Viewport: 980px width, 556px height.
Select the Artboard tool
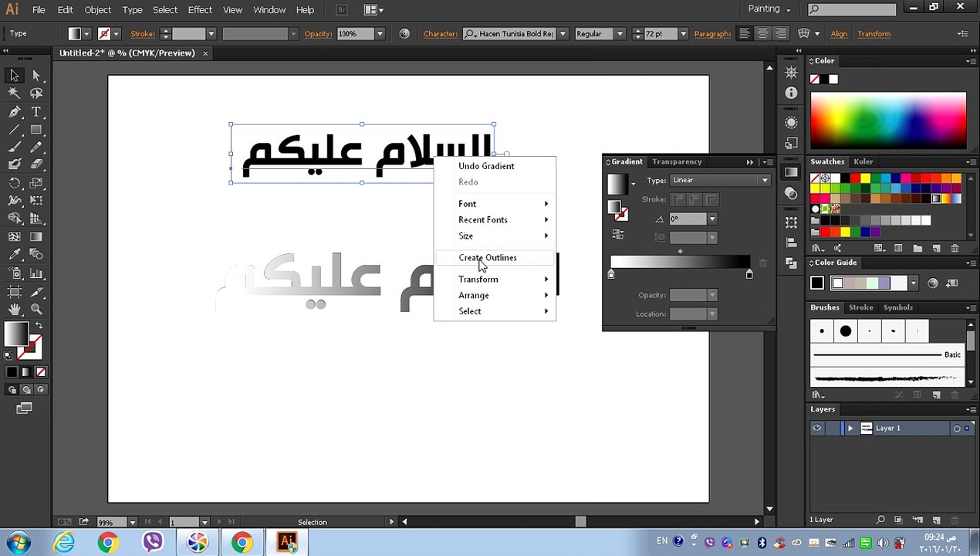click(14, 291)
